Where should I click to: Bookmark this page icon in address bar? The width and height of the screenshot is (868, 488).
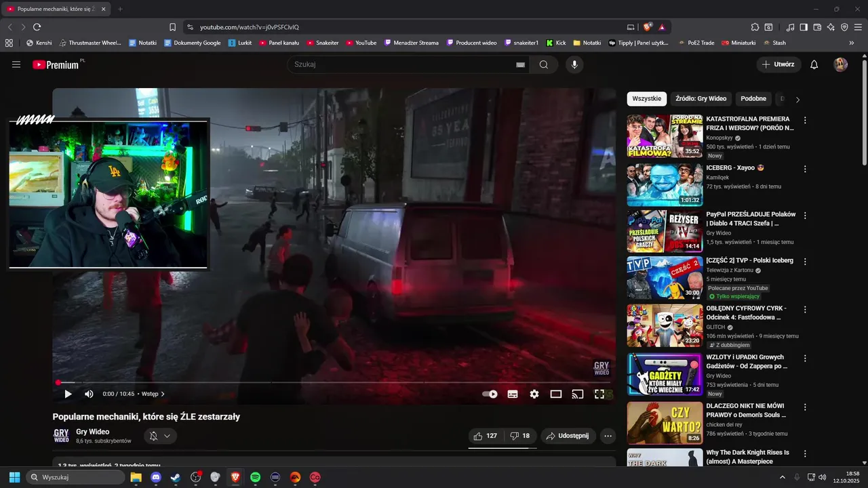pos(172,27)
